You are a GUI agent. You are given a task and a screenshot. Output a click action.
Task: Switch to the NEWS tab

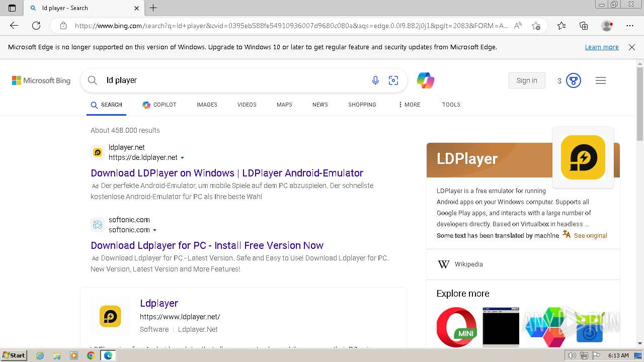320,105
